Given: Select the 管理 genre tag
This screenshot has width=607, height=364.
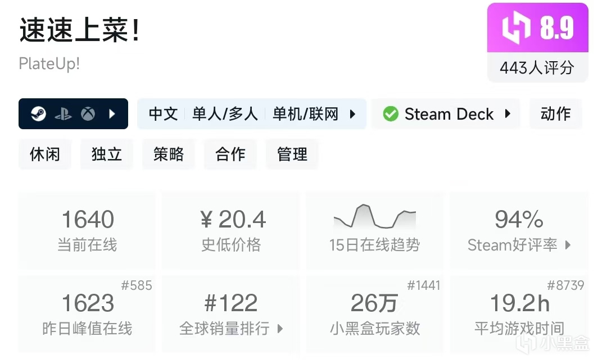Looking at the screenshot, I should pos(292,154).
